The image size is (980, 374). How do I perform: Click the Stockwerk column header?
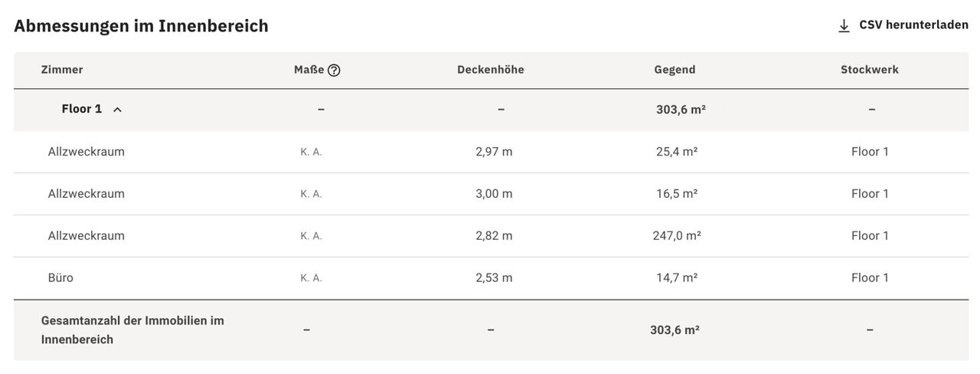(x=870, y=70)
